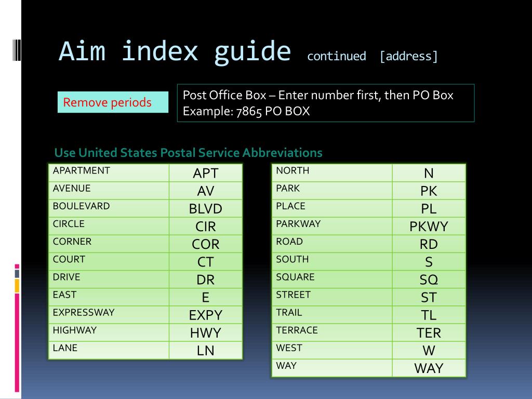
Task: Select the LN abbreviation cell
Action: [206, 350]
